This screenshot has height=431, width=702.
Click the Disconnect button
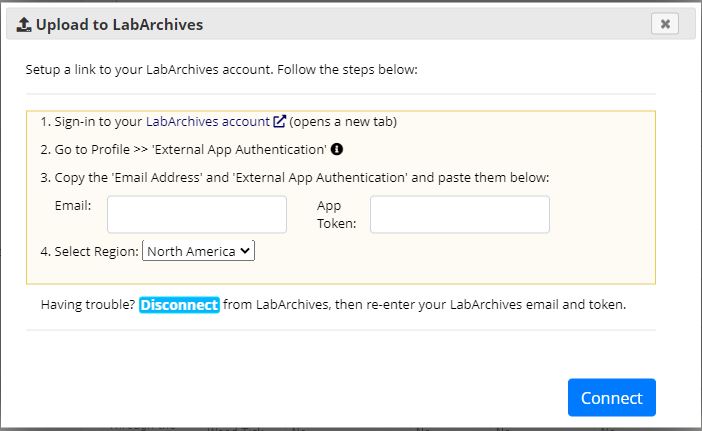coord(179,305)
